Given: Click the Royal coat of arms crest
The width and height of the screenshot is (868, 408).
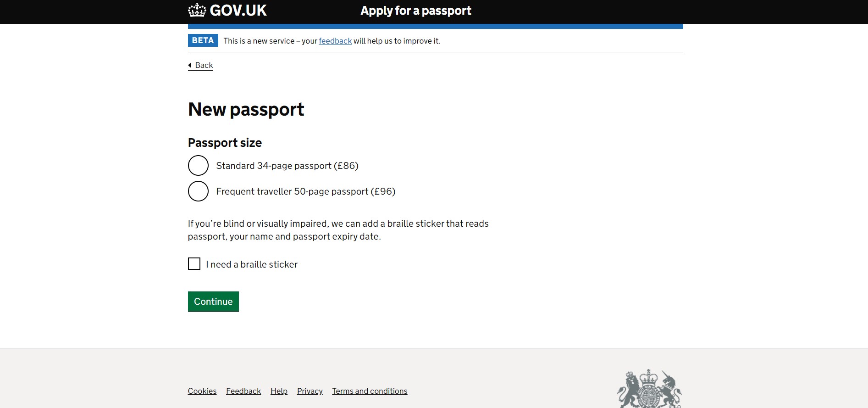Looking at the screenshot, I should [x=649, y=389].
